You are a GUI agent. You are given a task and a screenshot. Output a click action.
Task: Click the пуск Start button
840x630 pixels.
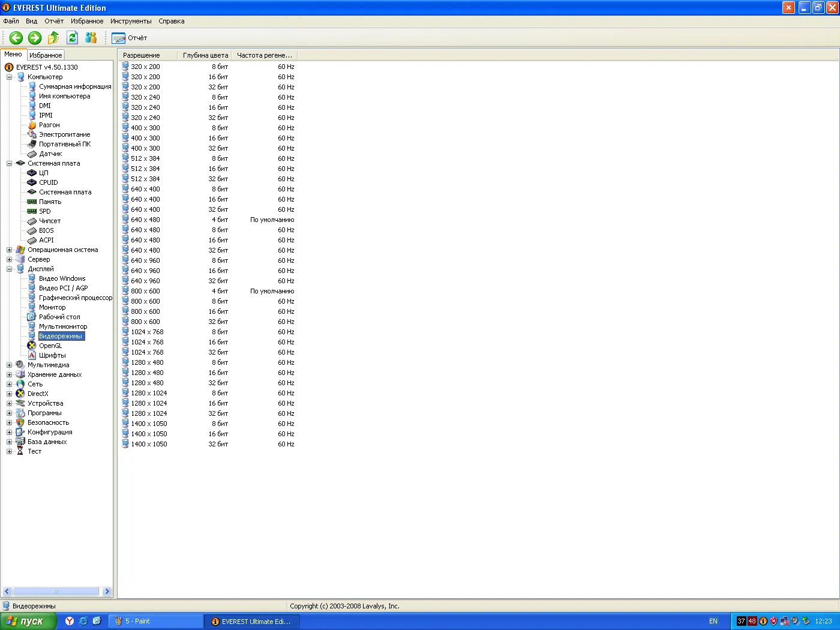click(28, 621)
